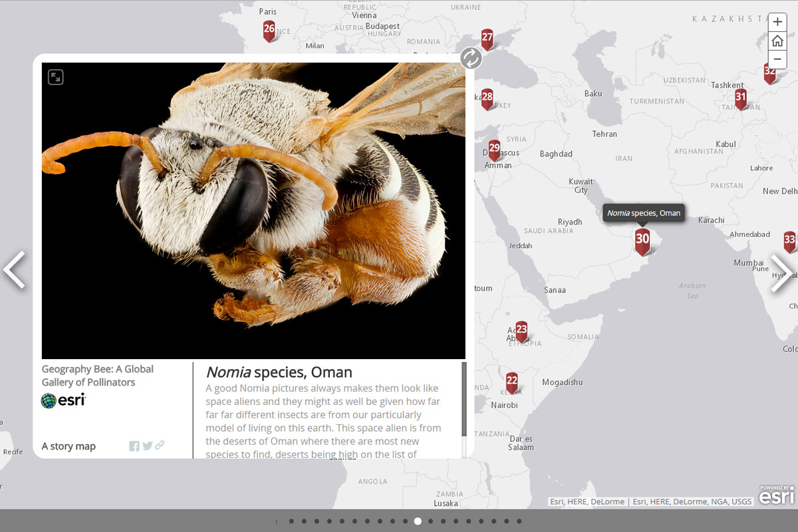Zoom out of the map
The height and width of the screenshot is (532, 798).
tap(777, 59)
